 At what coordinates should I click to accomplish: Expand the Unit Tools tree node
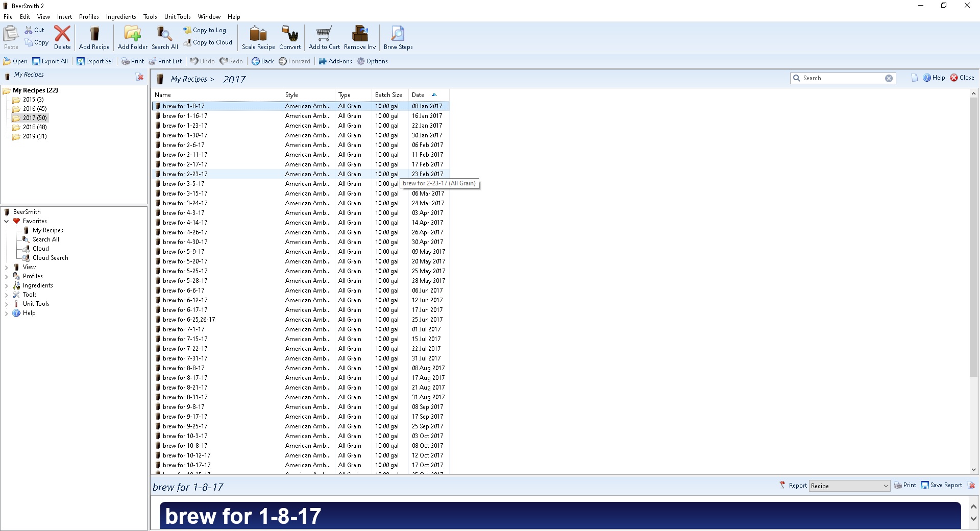point(6,304)
